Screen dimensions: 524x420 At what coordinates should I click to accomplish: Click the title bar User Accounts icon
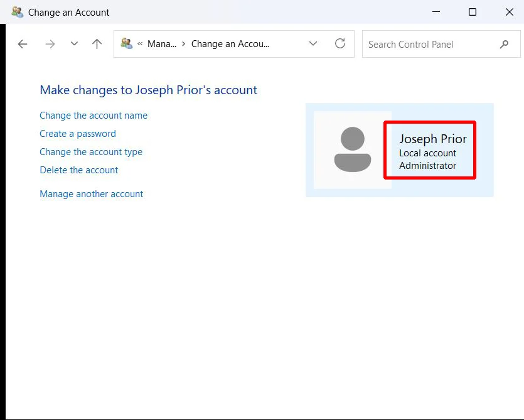(x=18, y=12)
